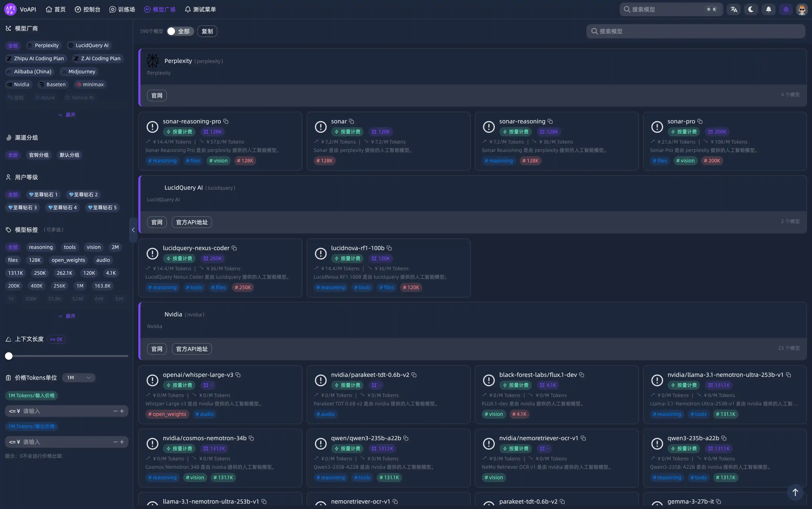Click the context length slider handle
The image size is (812, 509).
click(9, 356)
